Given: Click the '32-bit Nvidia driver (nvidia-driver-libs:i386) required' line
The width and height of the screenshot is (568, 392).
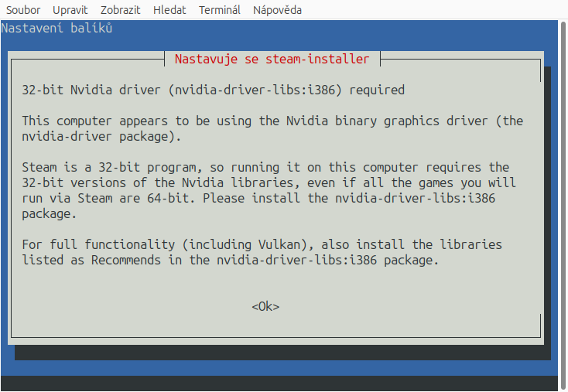Looking at the screenshot, I should click(213, 90).
